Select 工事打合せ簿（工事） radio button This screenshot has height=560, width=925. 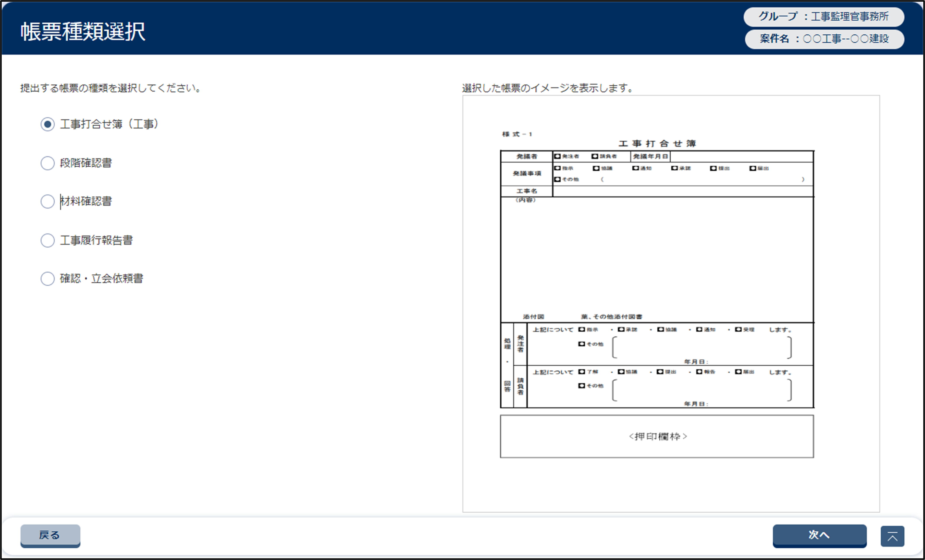click(x=48, y=124)
